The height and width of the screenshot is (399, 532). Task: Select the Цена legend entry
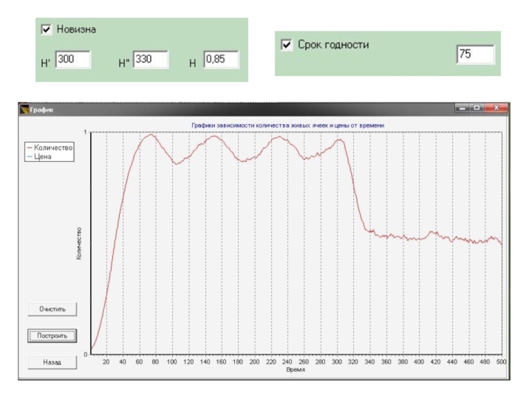[43, 156]
